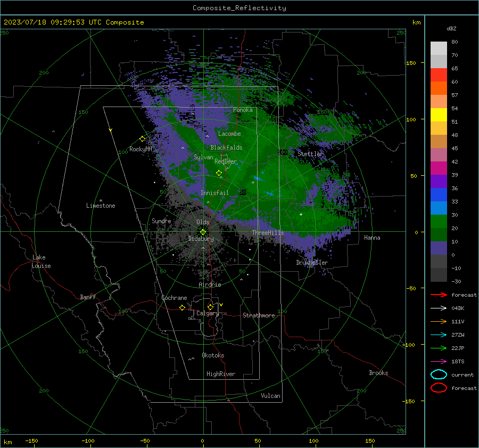Click the Brooks city label
479x448 pixels.
[378, 373]
